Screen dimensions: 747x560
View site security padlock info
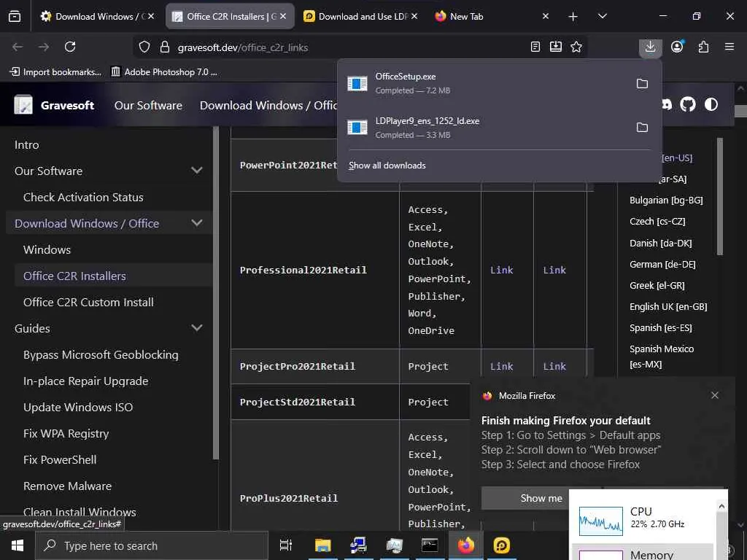[165, 47]
